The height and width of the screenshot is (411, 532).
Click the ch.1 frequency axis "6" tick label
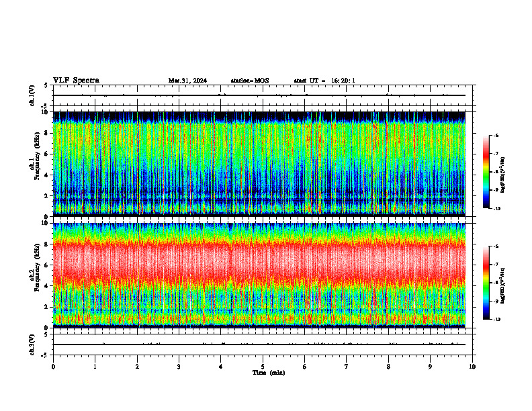(x=47, y=154)
